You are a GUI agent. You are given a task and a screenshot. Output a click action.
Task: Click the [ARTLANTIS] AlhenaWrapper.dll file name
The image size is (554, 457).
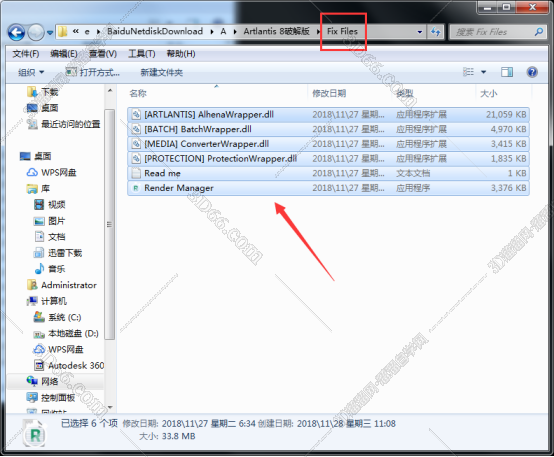[209, 115]
